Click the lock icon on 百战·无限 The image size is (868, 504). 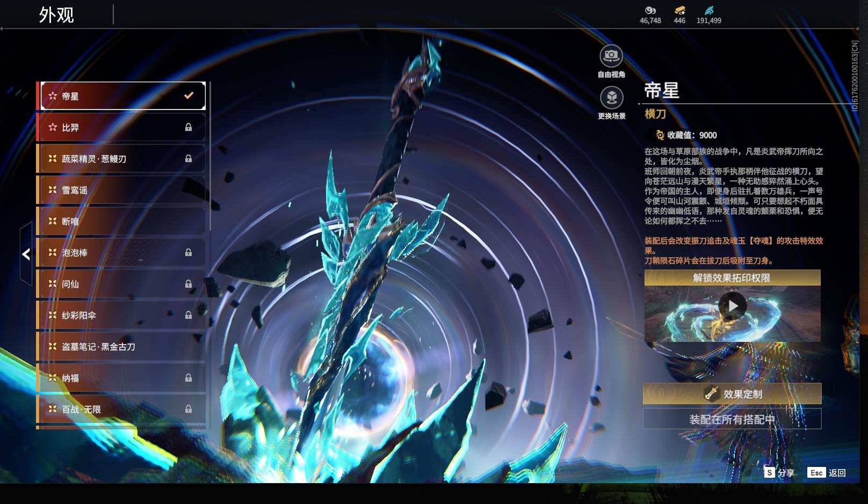click(x=189, y=409)
